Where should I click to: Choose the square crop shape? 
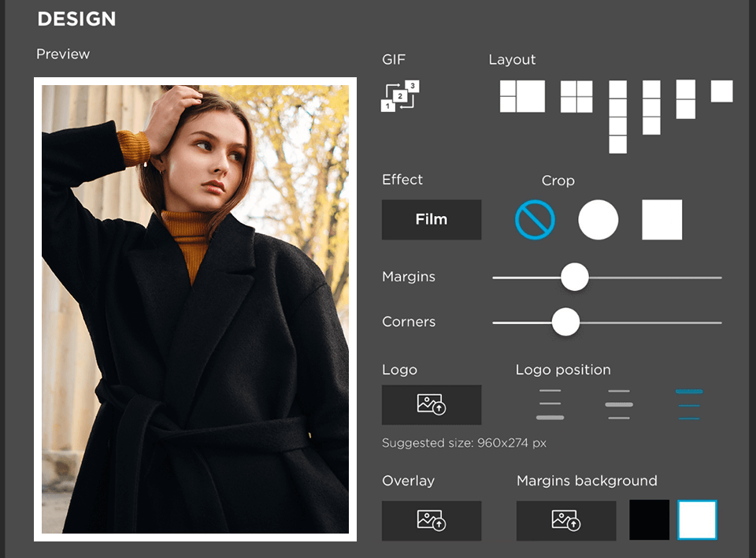pyautogui.click(x=661, y=219)
